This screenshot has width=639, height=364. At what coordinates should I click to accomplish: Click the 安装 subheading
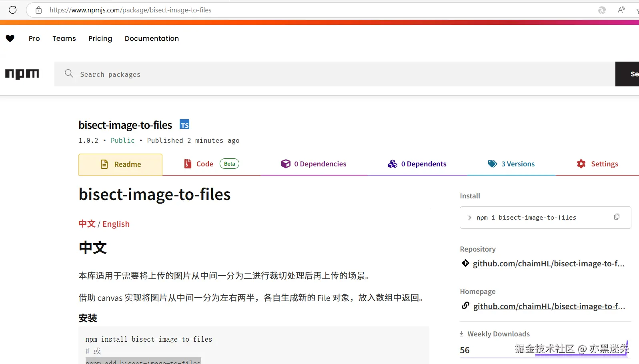88,318
